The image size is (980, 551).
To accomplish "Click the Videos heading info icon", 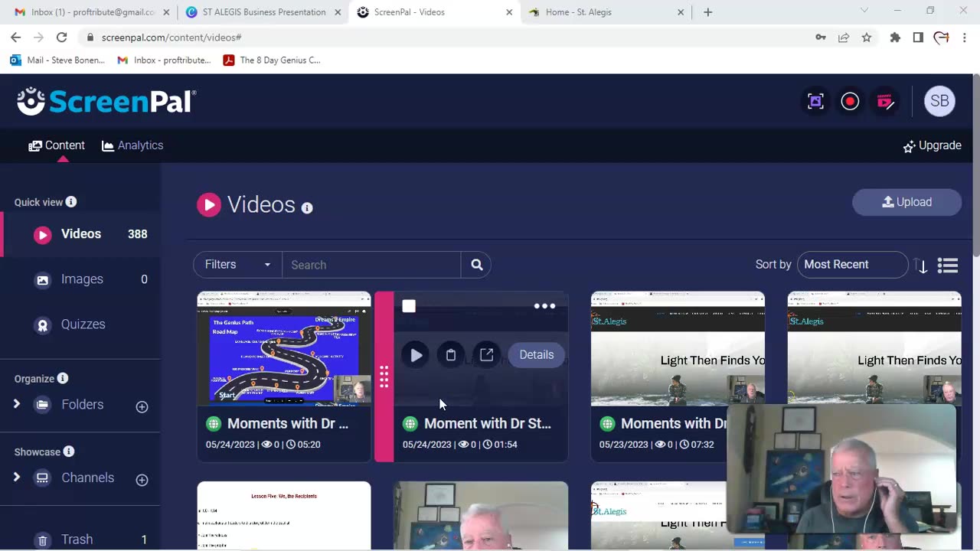I will click(307, 207).
